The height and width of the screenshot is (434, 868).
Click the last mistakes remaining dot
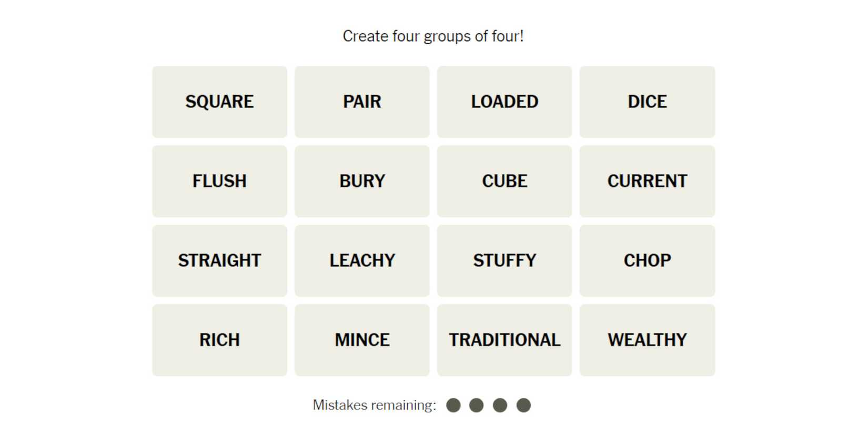coord(523,405)
